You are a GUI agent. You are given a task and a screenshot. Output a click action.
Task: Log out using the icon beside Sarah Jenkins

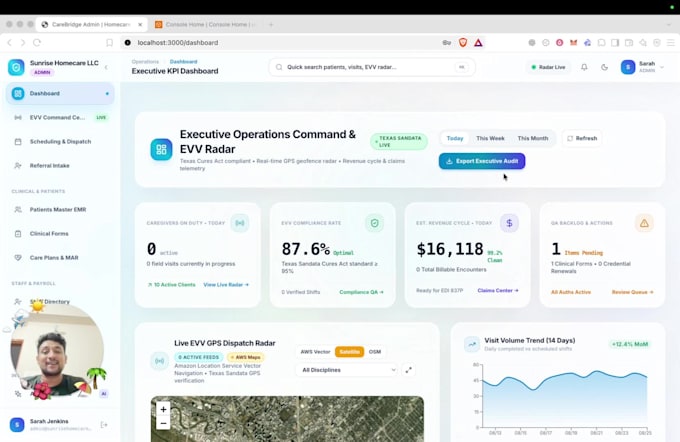pos(104,425)
